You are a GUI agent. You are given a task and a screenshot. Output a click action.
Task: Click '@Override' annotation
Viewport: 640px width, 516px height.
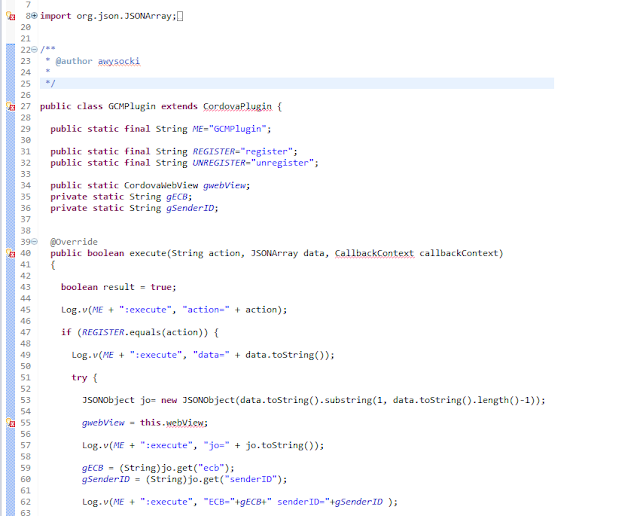point(74,242)
